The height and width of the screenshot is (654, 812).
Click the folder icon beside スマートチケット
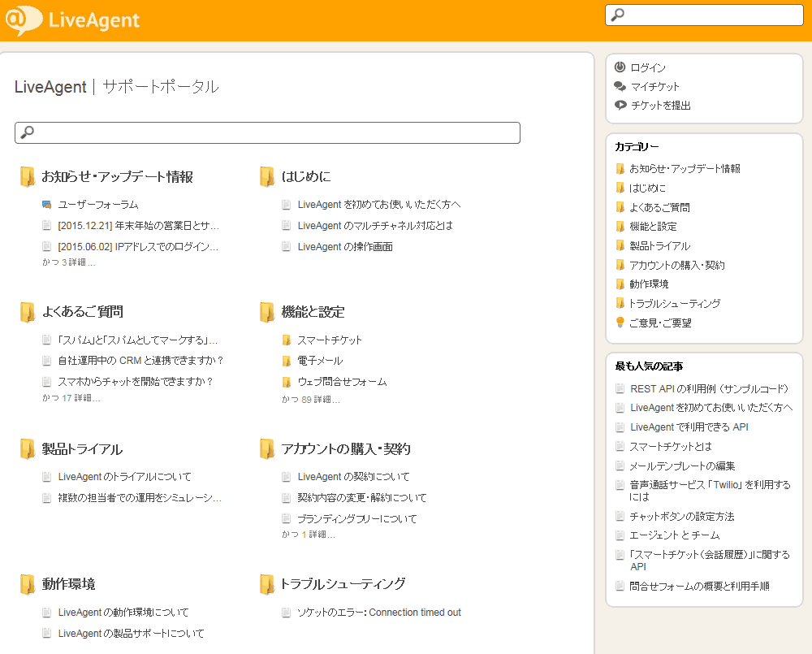pyautogui.click(x=287, y=340)
